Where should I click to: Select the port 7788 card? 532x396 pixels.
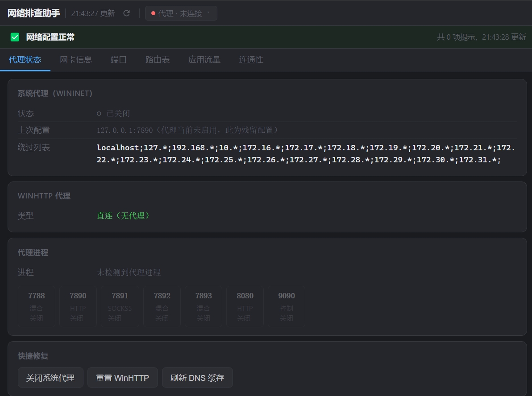click(x=36, y=306)
